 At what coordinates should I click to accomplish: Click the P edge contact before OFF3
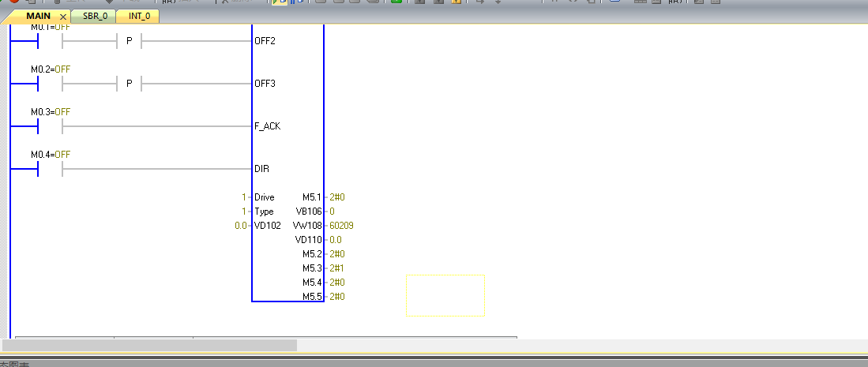pyautogui.click(x=129, y=83)
